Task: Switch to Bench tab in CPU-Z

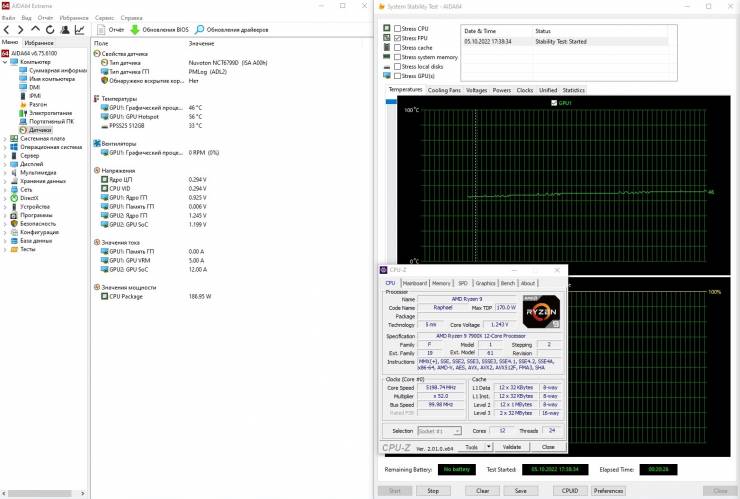Action: click(x=508, y=283)
